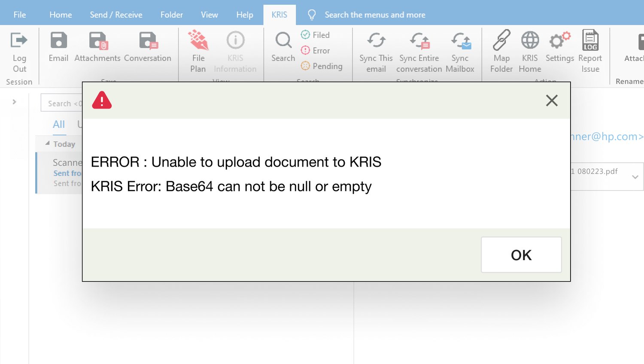Click the KRIS Information icon
Viewport: 644px width, 364px height.
click(x=235, y=40)
